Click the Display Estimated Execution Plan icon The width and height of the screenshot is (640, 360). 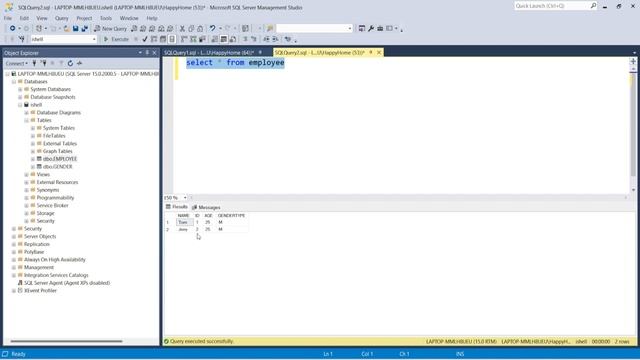pyautogui.click(x=154, y=39)
